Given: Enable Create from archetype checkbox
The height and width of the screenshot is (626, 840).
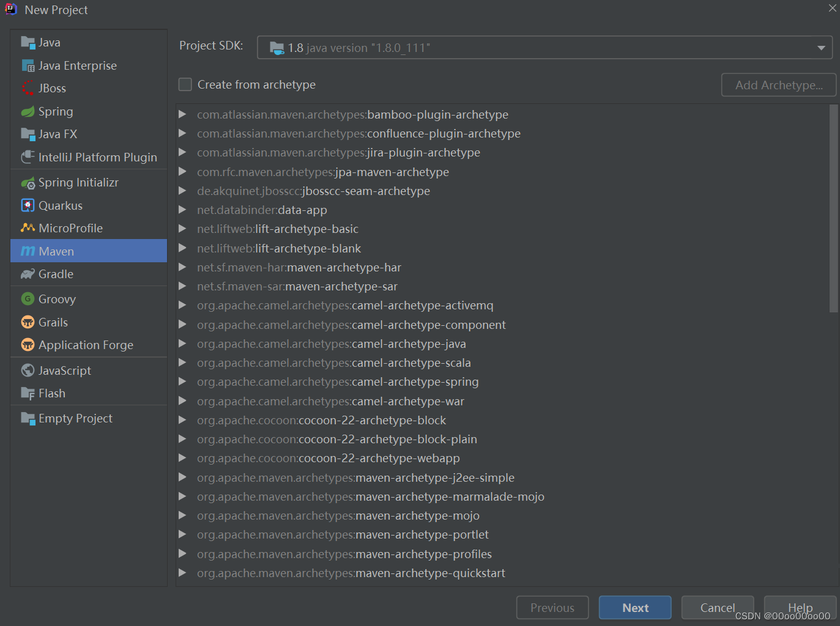Looking at the screenshot, I should coord(185,84).
